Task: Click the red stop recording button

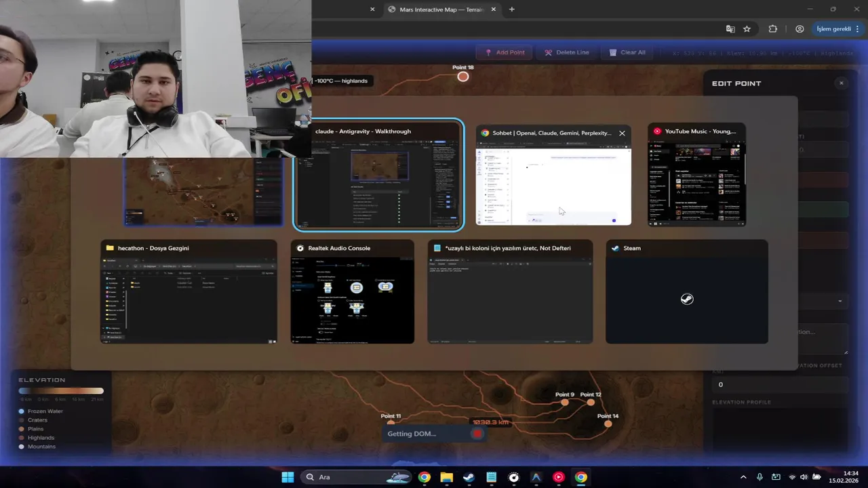Action: point(477,434)
